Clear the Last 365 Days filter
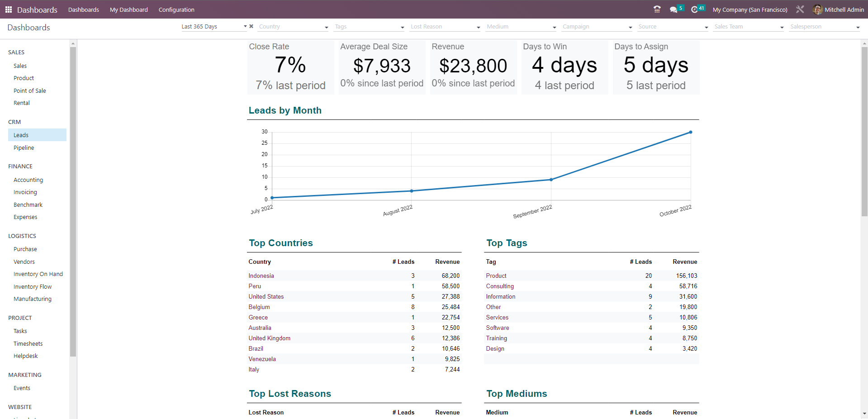This screenshot has width=868, height=419. (x=251, y=26)
